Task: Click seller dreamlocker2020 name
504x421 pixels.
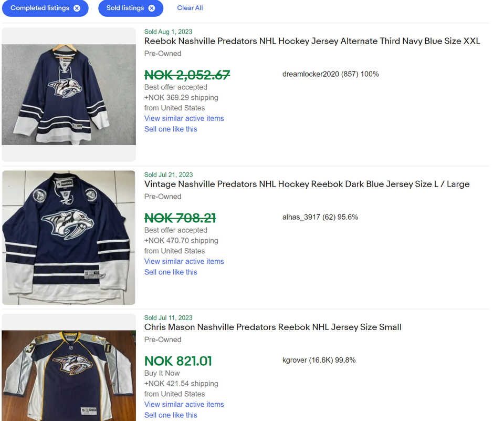Action: click(x=311, y=74)
